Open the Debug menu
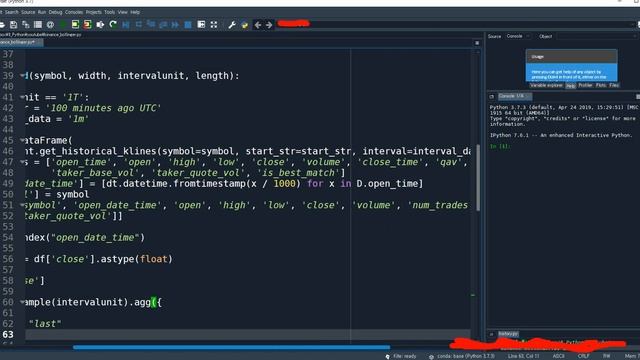 55,12
